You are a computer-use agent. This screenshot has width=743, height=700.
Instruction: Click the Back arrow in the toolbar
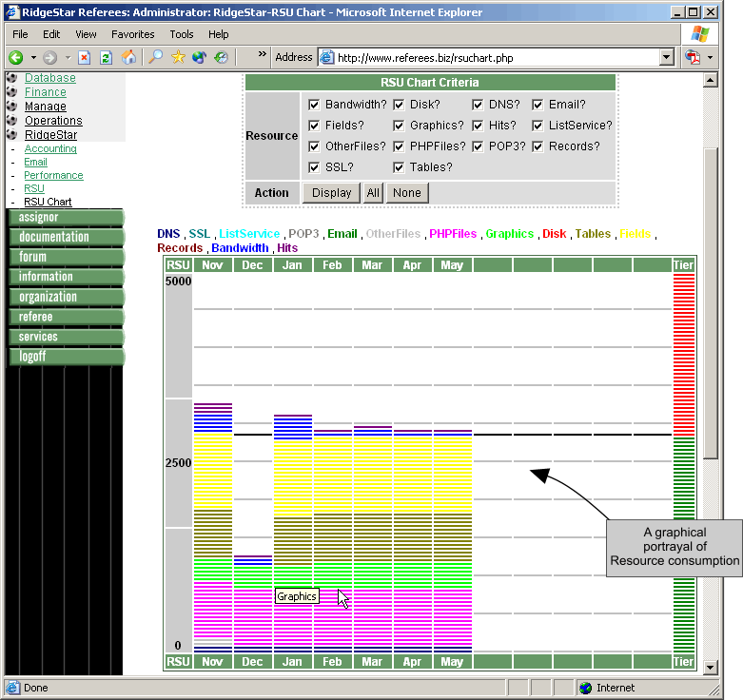(x=15, y=58)
